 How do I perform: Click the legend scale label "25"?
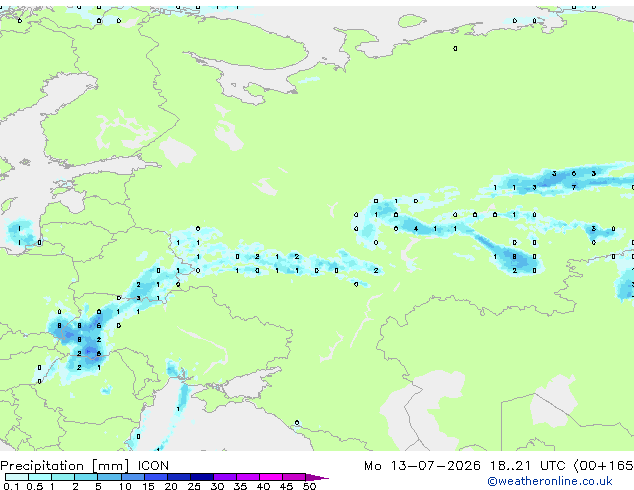tap(194, 486)
